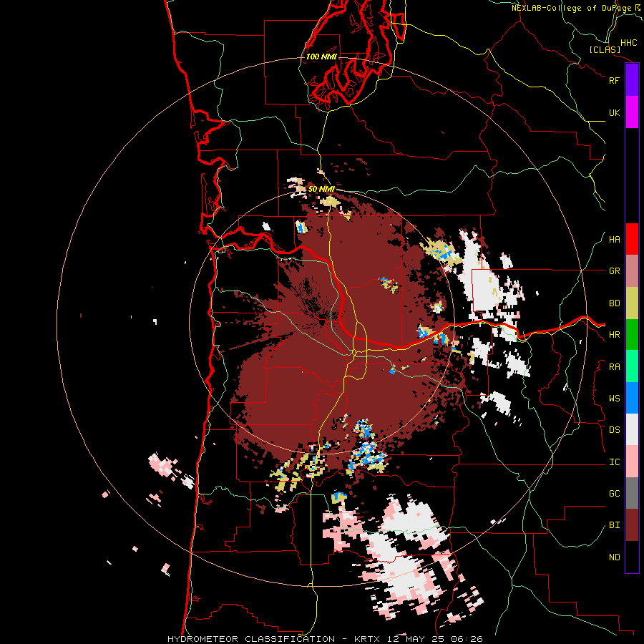Click the [CLAS] label above legend
Viewport: 644px width, 644px height.
point(605,50)
